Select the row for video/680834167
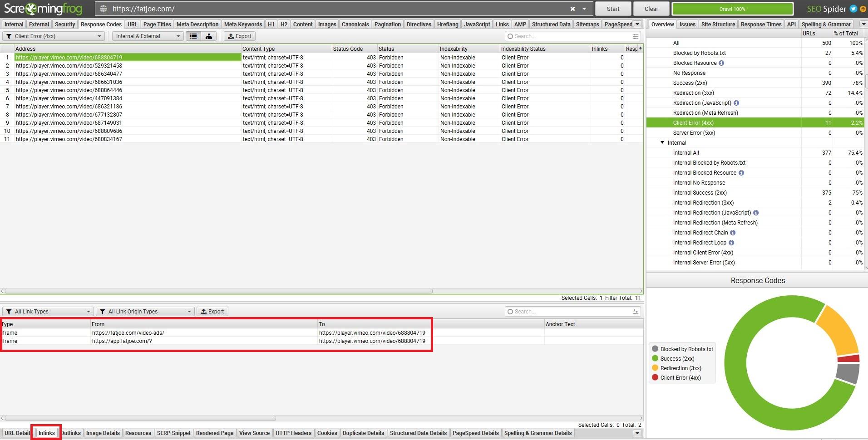Image resolution: width=868 pixels, height=440 pixels. (321, 139)
